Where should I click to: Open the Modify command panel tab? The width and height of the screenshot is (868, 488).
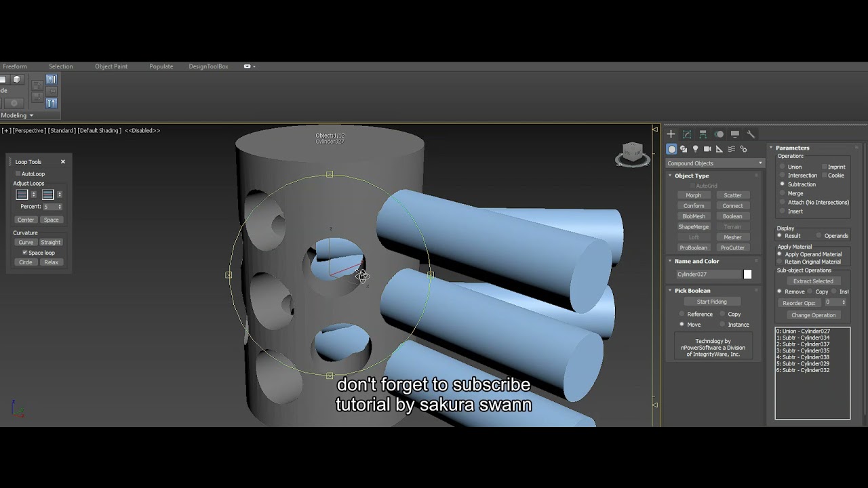coord(687,134)
